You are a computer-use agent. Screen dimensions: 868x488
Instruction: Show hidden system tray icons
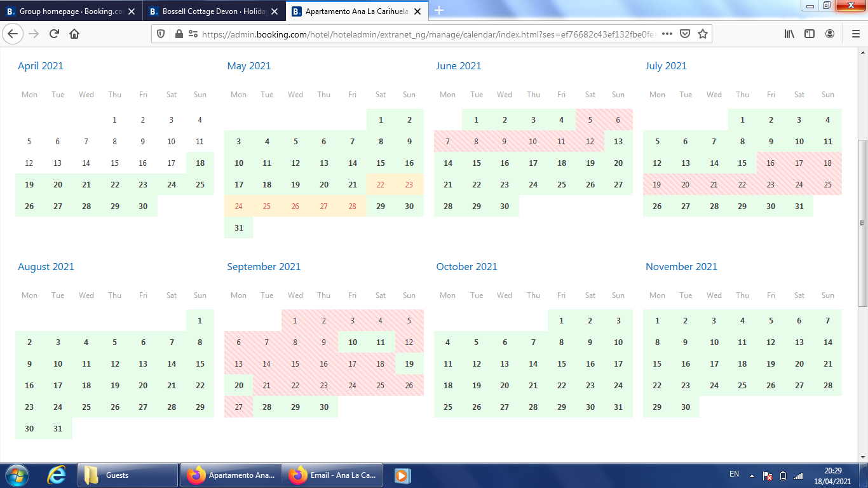point(752,475)
